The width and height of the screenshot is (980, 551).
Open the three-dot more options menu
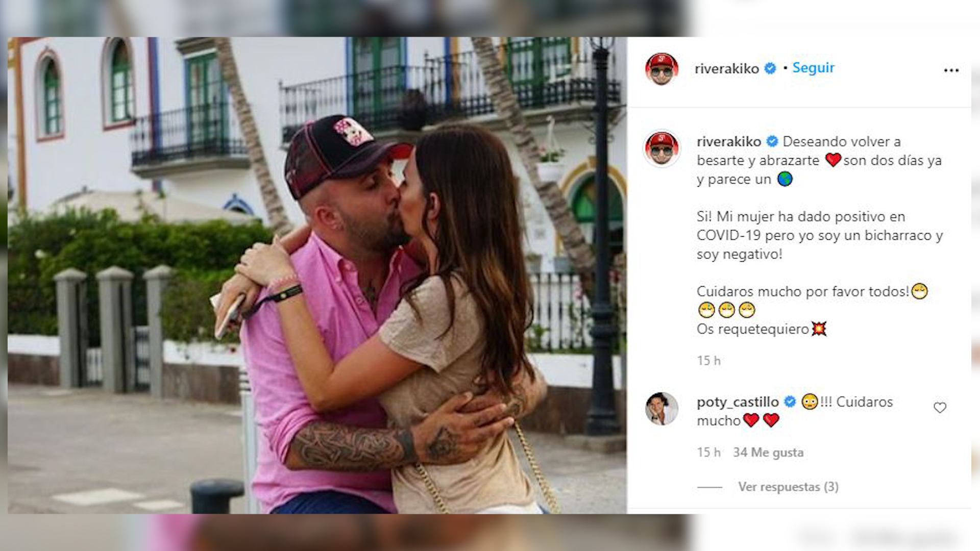coord(951,70)
